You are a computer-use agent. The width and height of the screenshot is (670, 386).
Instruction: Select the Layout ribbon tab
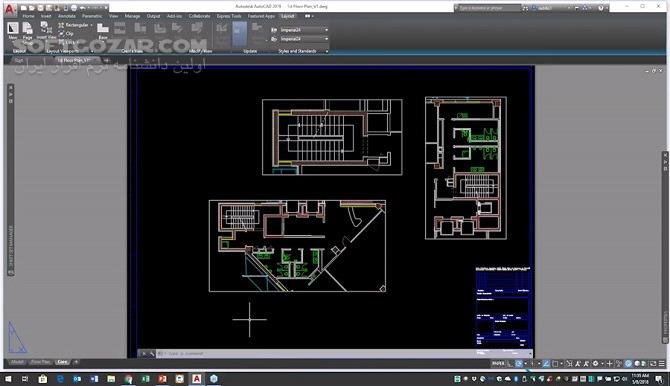coord(288,16)
